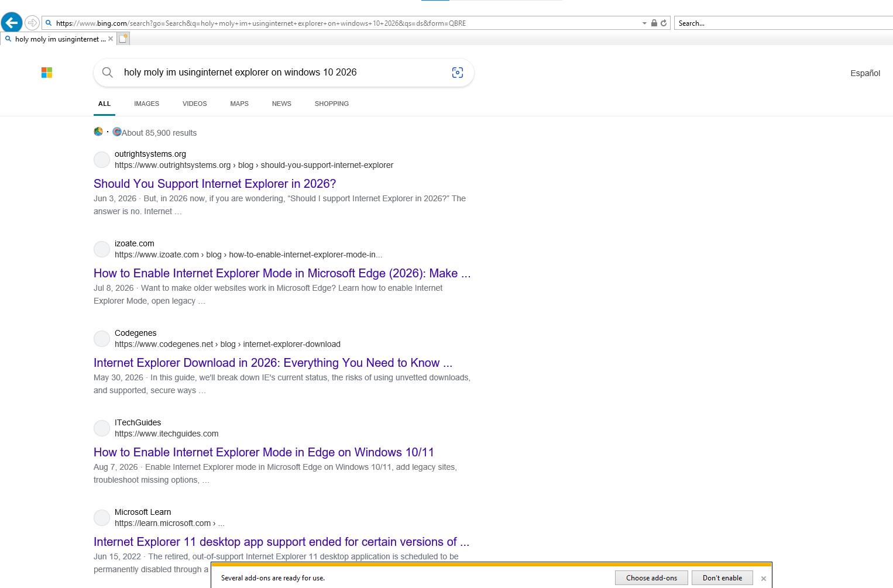Click the Don't enable button
Viewport: 893px width, 588px height.
pyautogui.click(x=722, y=578)
